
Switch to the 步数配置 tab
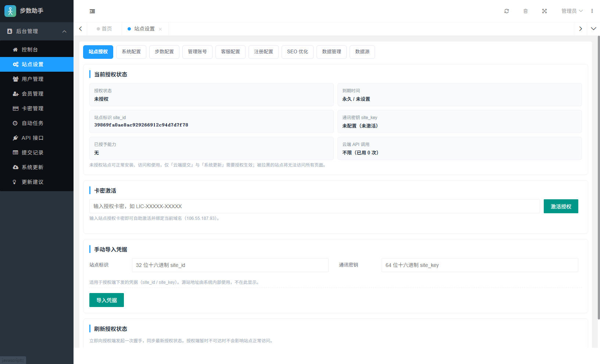164,52
